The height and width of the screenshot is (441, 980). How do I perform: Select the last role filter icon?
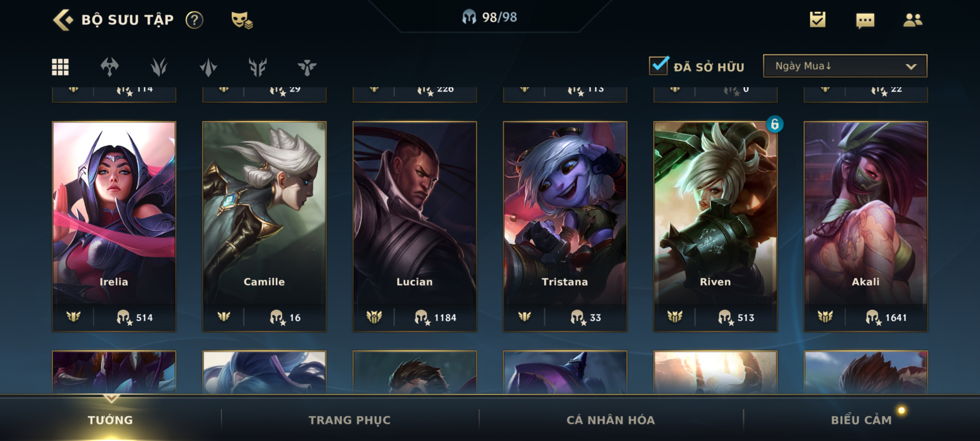tap(307, 67)
